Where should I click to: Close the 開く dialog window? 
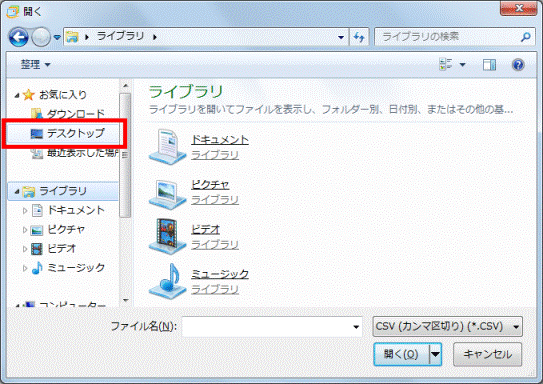click(518, 8)
